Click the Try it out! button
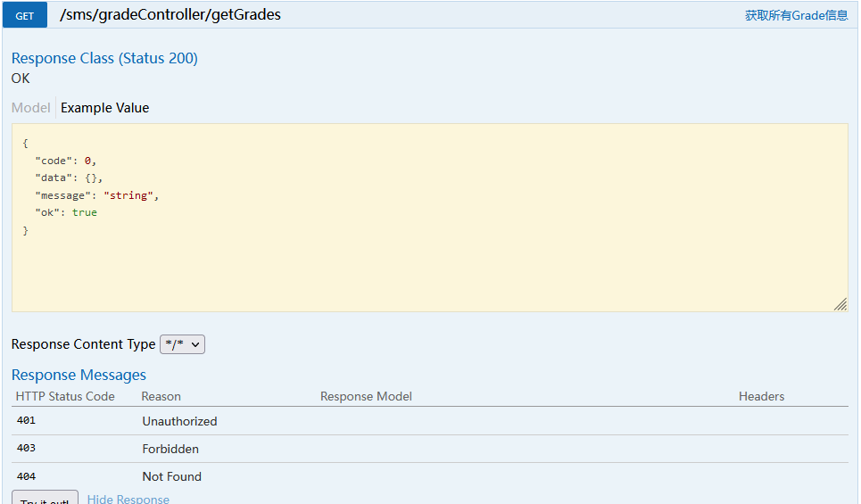Viewport: 861px width, 504px height. pyautogui.click(x=45, y=499)
